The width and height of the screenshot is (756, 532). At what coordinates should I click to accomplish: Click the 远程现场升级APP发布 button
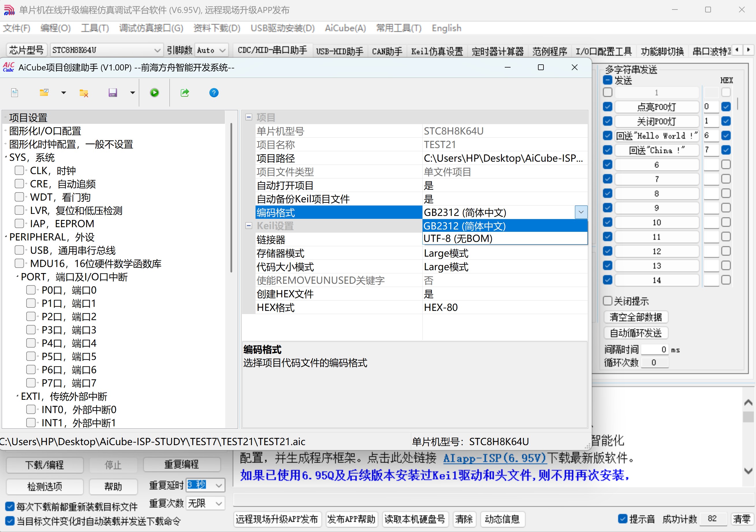277,519
